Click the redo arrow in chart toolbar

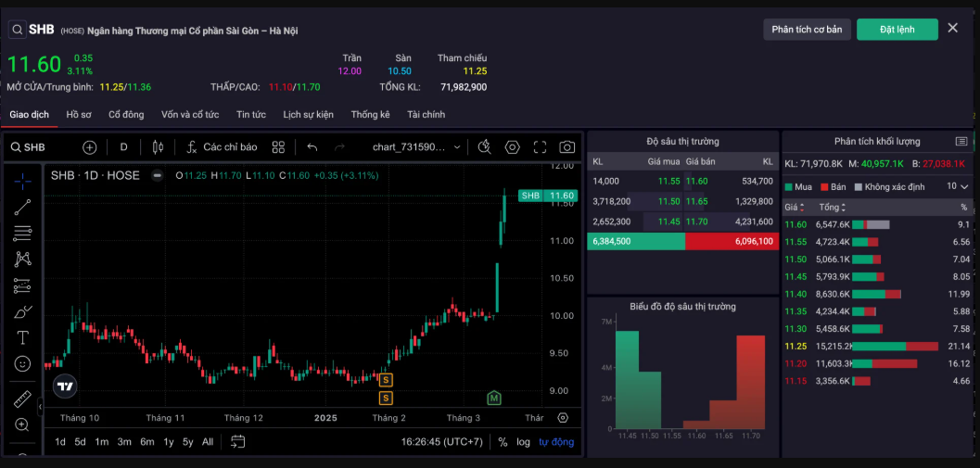pos(339,147)
